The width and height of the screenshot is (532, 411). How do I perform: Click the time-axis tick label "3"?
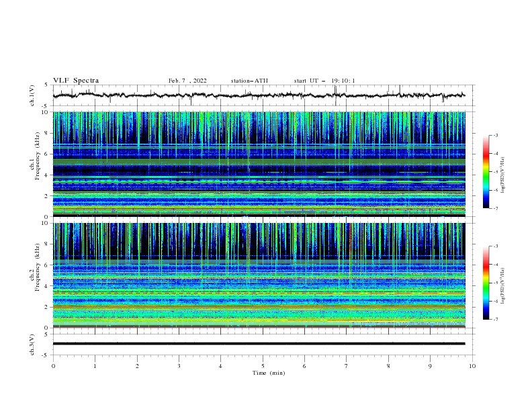click(x=179, y=366)
